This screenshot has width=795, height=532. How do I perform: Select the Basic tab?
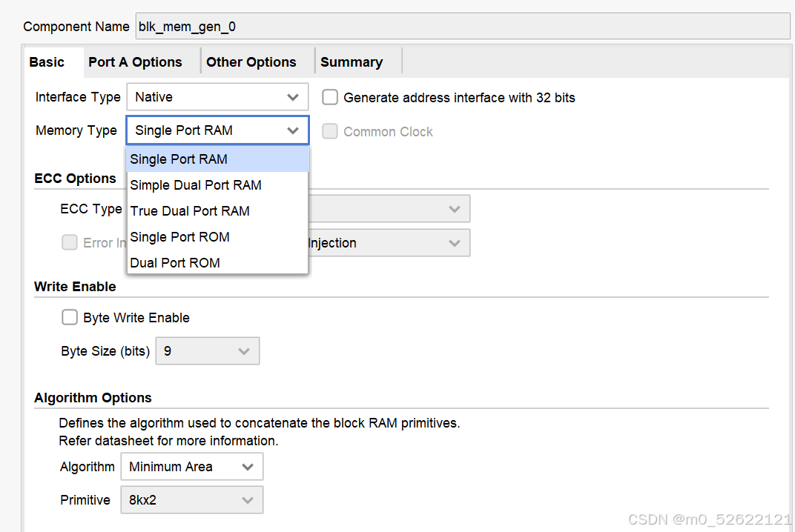tap(47, 62)
